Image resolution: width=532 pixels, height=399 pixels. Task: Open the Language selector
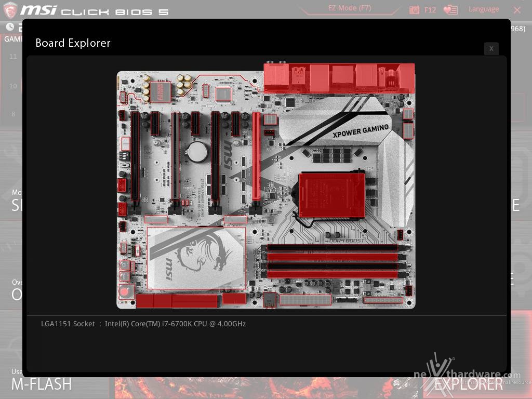[x=484, y=9]
